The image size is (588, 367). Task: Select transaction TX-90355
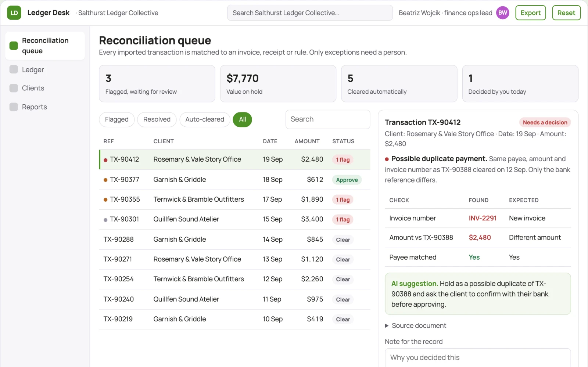point(234,199)
